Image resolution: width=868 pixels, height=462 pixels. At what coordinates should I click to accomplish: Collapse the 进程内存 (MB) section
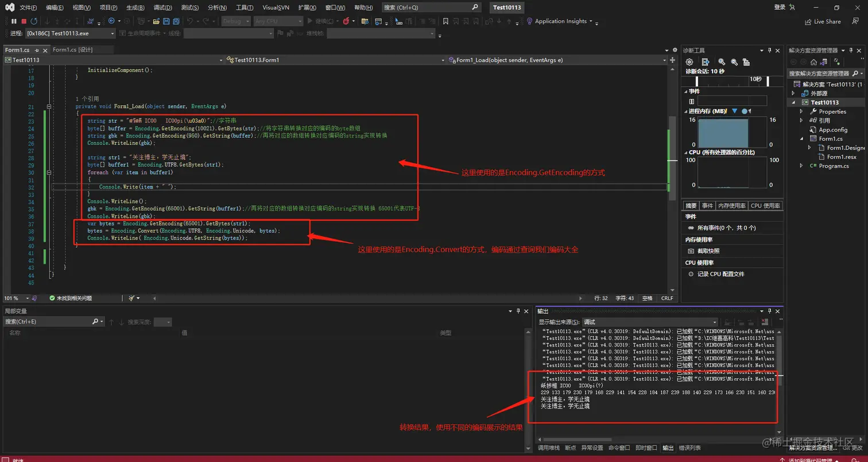(685, 111)
